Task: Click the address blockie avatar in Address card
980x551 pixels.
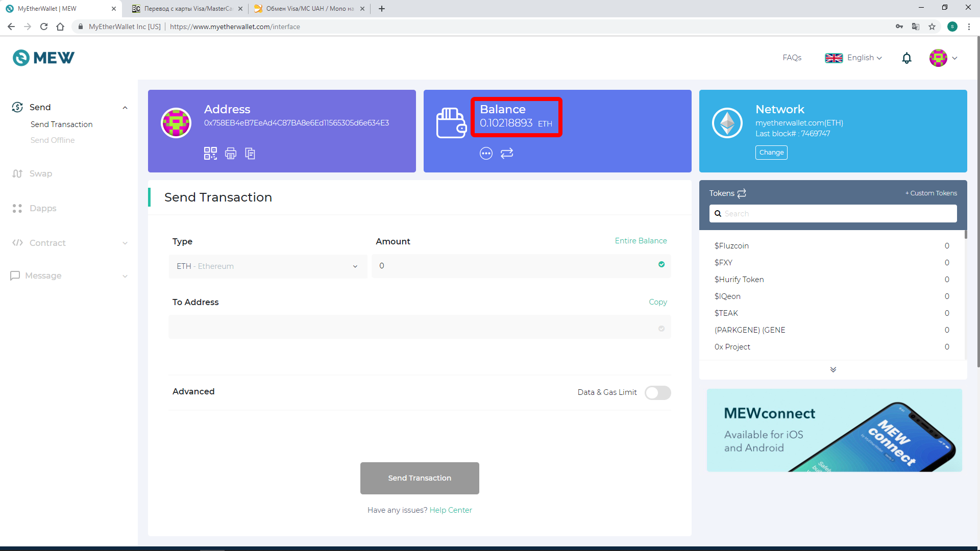Action: point(176,123)
